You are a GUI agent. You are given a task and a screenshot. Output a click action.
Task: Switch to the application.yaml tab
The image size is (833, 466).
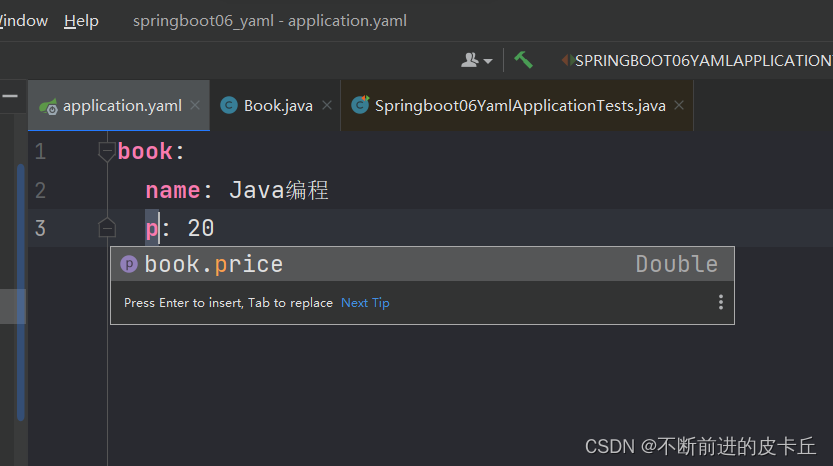[121, 105]
